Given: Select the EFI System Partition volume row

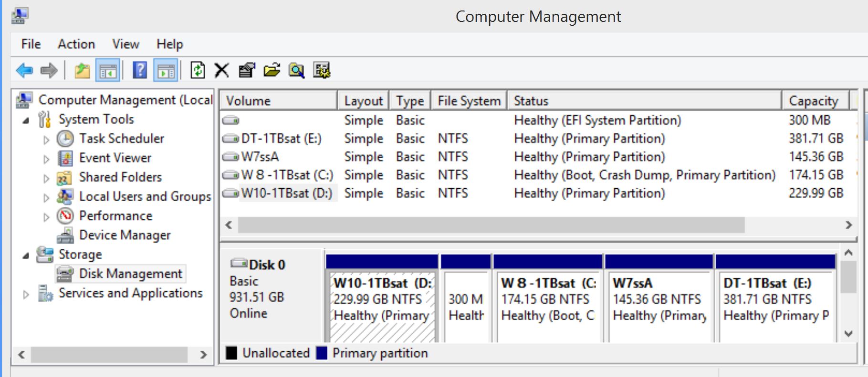Looking at the screenshot, I should click(538, 120).
